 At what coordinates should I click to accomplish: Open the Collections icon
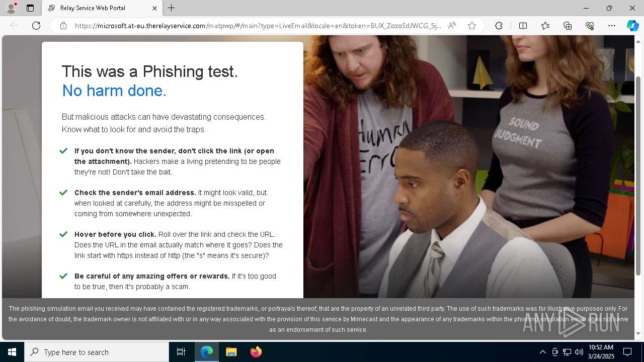tap(568, 26)
